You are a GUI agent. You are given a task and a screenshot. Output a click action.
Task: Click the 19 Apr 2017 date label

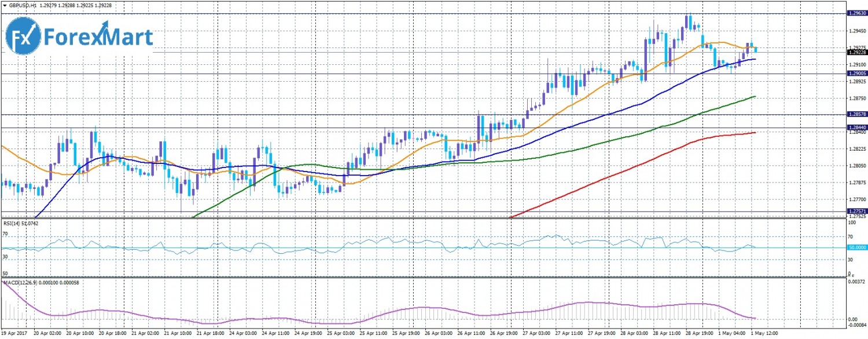click(15, 334)
